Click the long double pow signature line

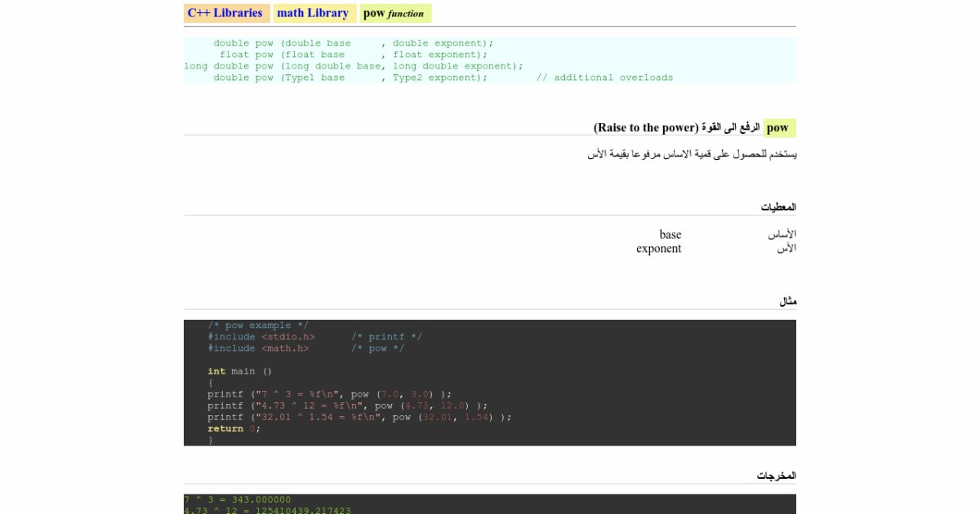click(x=353, y=66)
